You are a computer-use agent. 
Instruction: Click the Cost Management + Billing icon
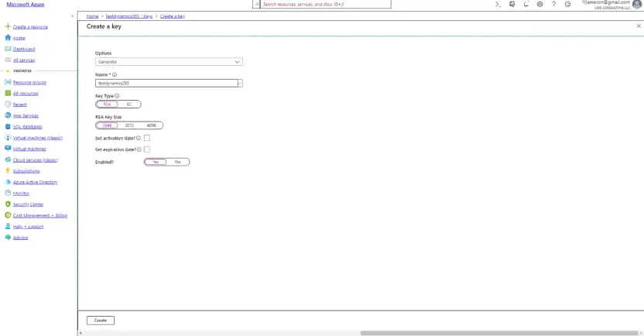pos(8,214)
